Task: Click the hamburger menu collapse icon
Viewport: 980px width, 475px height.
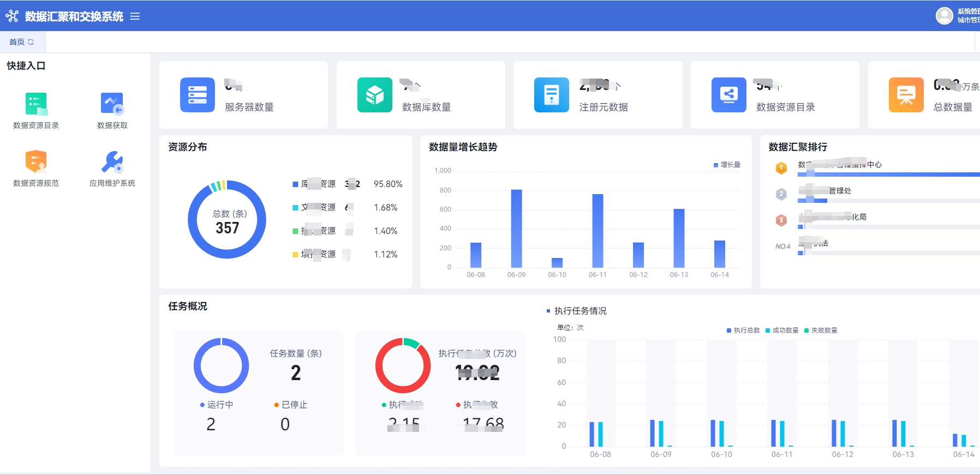Action: click(135, 16)
